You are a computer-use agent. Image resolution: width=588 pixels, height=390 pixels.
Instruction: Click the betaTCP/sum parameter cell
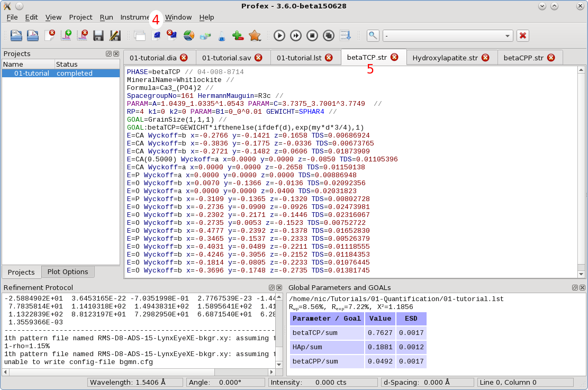pos(327,333)
